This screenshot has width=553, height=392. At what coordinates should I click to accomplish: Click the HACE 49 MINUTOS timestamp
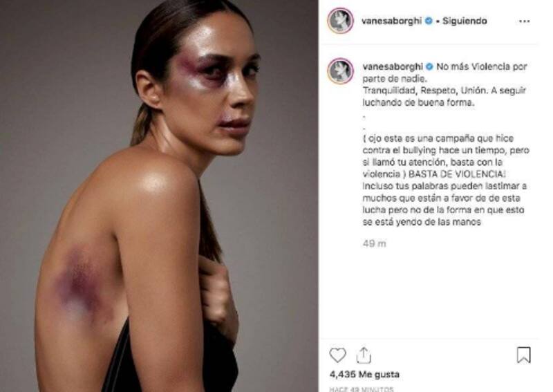362,389
